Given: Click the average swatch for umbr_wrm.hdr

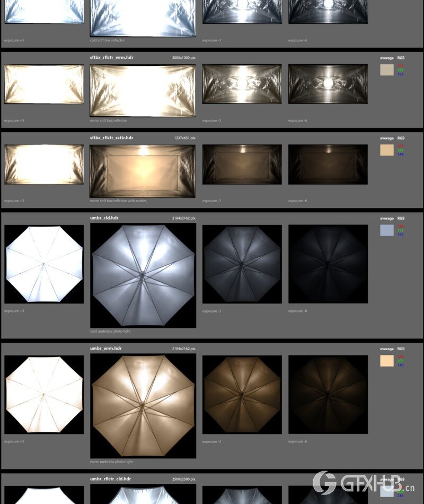Looking at the screenshot, I should [x=386, y=360].
